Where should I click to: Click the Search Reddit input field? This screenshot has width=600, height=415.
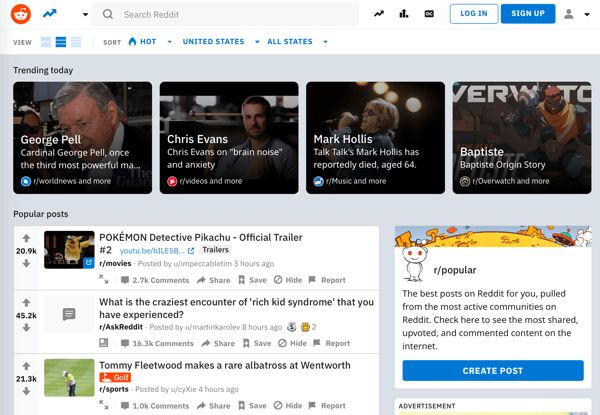click(x=225, y=15)
